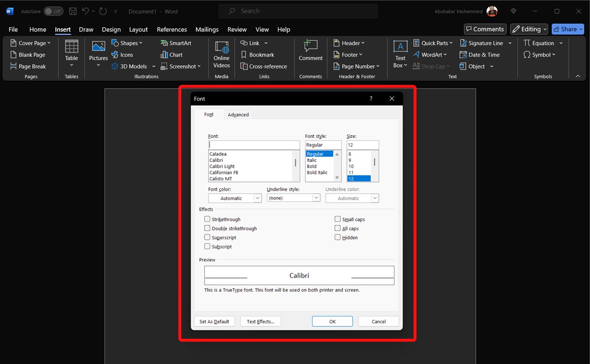Open the Online Videos tool
Viewport: 590px width, 364px height.
[221, 54]
